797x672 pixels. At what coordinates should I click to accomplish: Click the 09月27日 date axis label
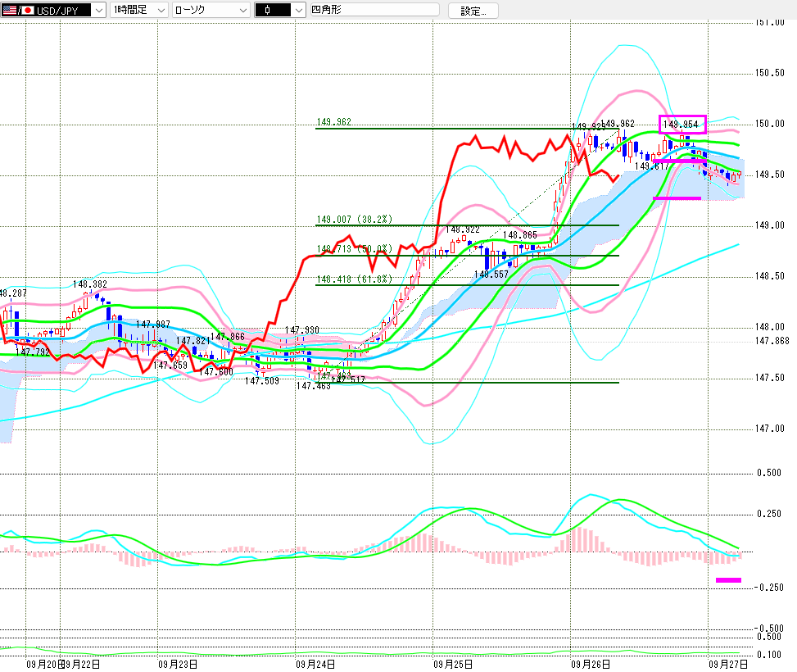(x=726, y=664)
